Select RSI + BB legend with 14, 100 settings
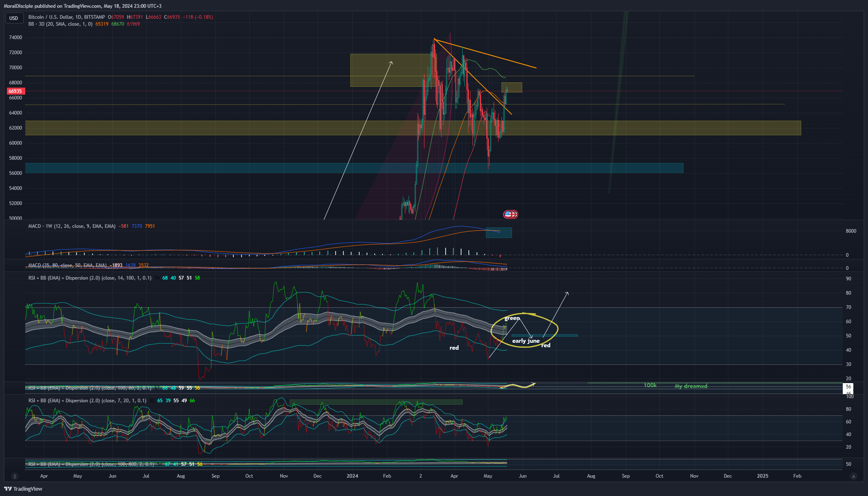The height and width of the screenshot is (496, 868). pyautogui.click(x=90, y=278)
